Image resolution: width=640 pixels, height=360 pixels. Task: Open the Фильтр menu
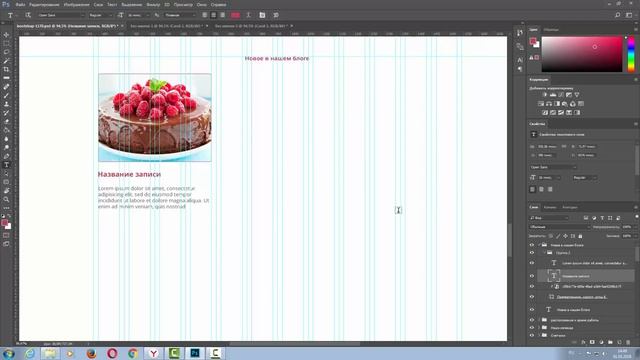coord(153,4)
